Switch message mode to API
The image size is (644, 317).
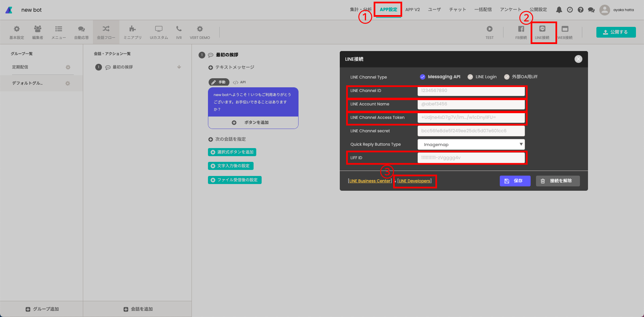pos(239,82)
